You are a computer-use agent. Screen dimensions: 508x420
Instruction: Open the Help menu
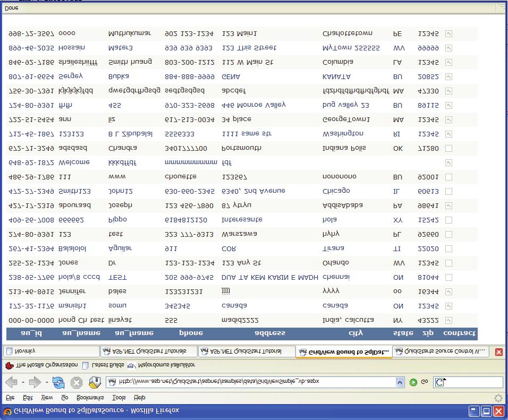[139, 398]
